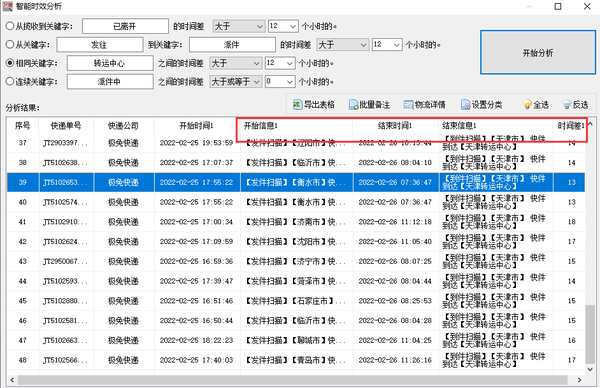The height and width of the screenshot is (388, 600).
Task: Click the 已离开 keyword field
Action: 125,26
